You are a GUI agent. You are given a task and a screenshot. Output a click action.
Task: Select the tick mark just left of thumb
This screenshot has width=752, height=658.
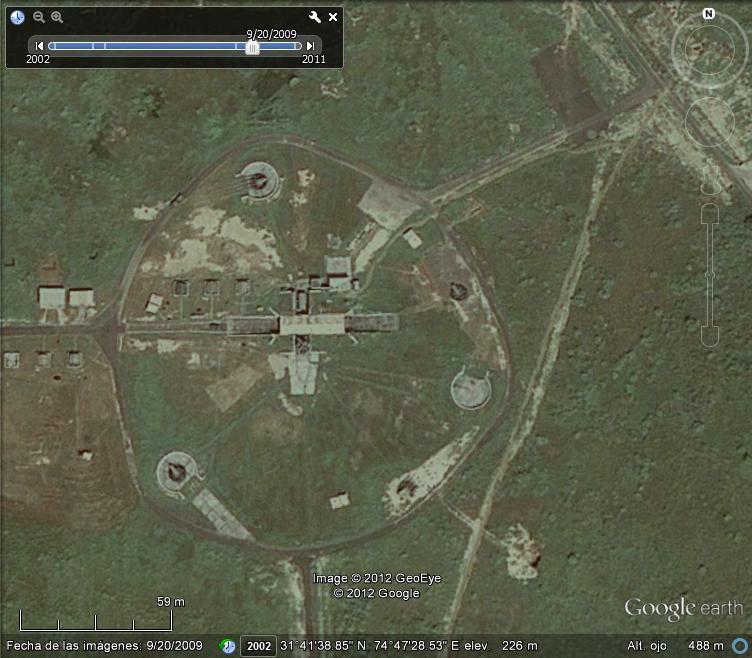tap(236, 46)
